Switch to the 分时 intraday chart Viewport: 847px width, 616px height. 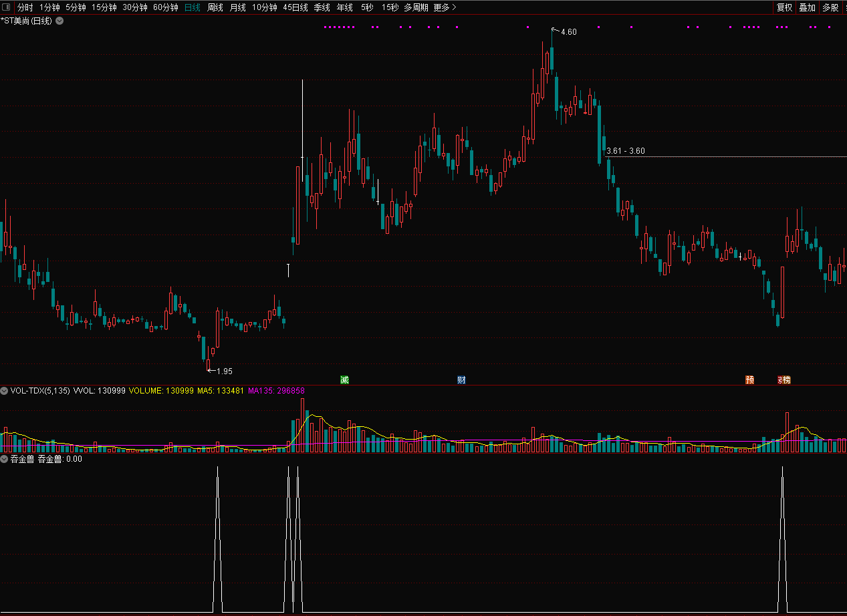25,7
